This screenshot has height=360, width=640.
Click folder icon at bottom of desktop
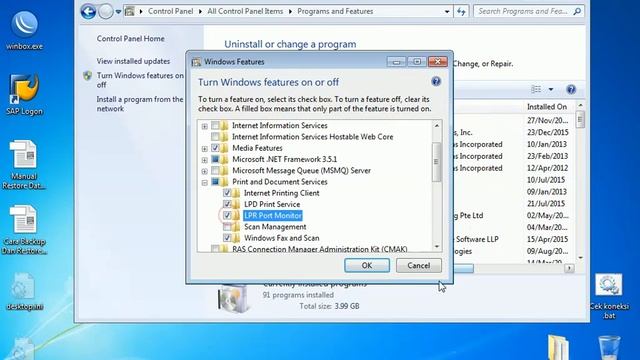click(558, 347)
